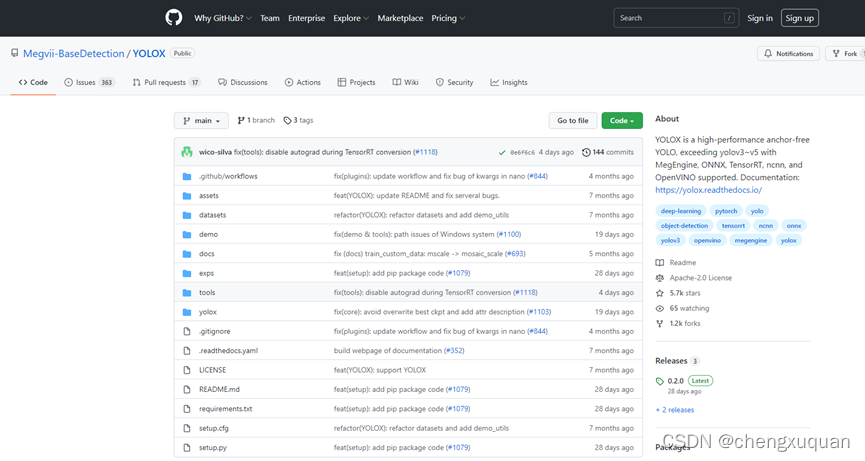
Task: Open the Wiki tab
Action: (405, 82)
